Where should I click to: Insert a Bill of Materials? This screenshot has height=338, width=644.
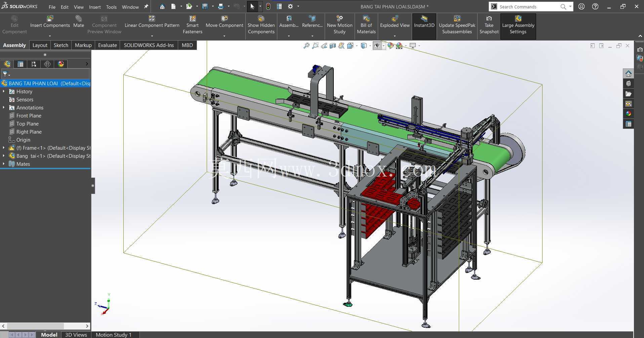[366, 25]
